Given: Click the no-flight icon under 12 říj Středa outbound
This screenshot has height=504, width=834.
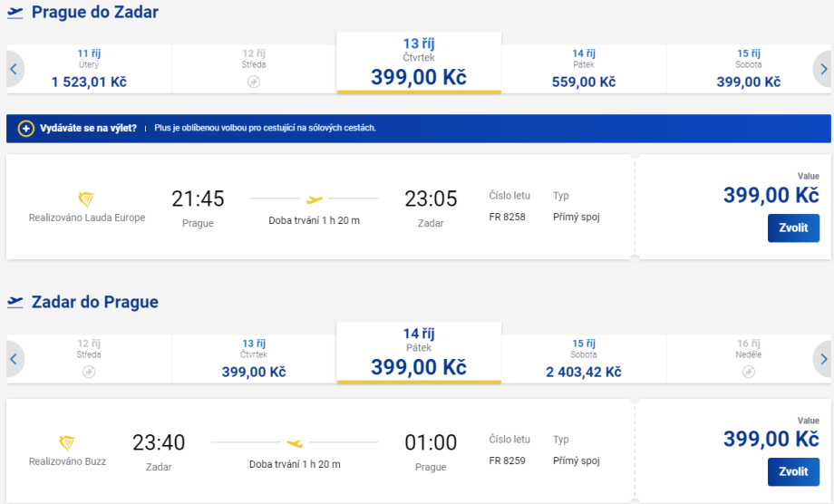Looking at the screenshot, I should pos(254,82).
